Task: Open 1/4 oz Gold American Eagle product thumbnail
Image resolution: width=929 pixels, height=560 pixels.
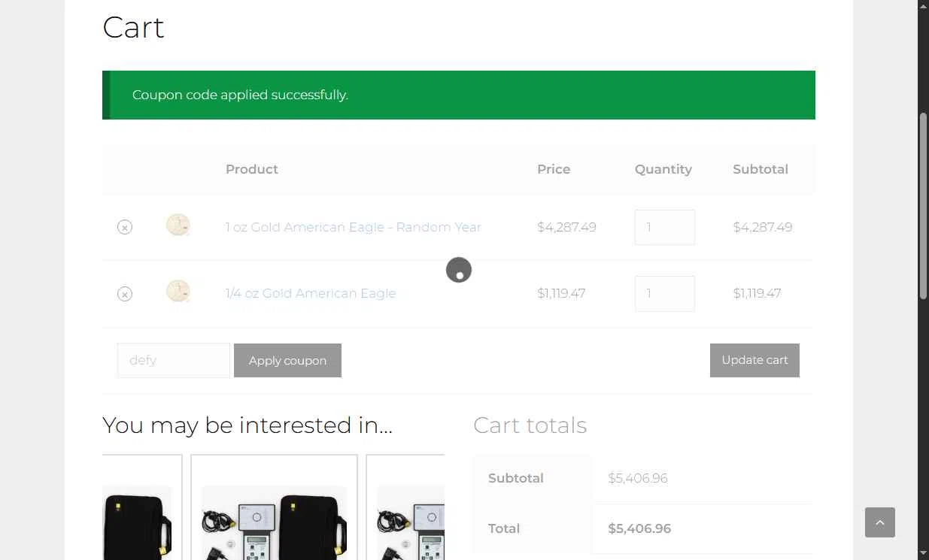Action: tap(178, 292)
